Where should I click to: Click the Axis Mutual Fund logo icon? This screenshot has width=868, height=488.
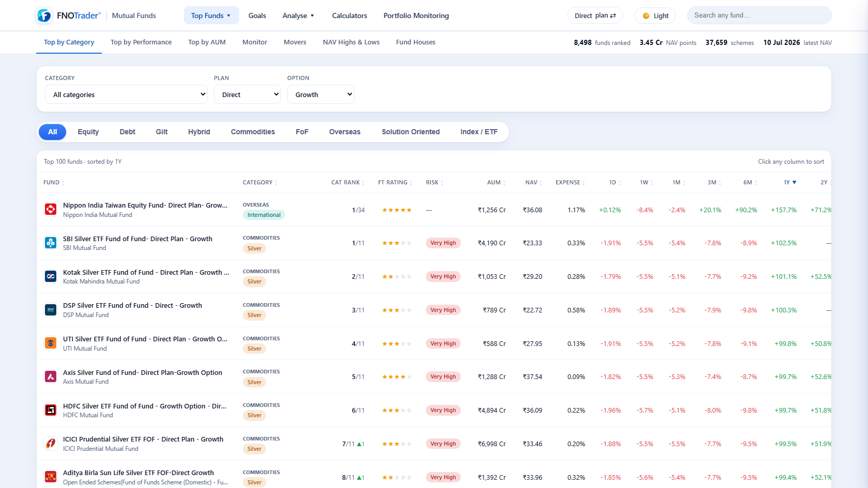click(51, 376)
